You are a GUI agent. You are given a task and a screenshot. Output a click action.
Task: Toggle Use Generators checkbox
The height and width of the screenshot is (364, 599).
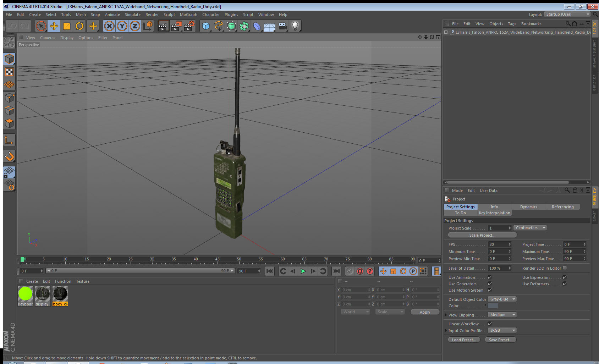pos(490,283)
